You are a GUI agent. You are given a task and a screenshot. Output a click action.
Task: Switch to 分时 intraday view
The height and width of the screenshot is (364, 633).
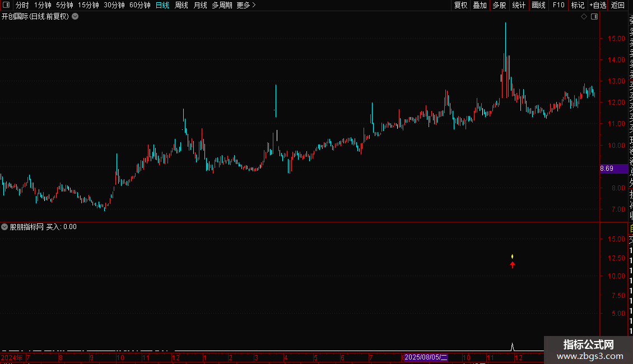tap(22, 5)
